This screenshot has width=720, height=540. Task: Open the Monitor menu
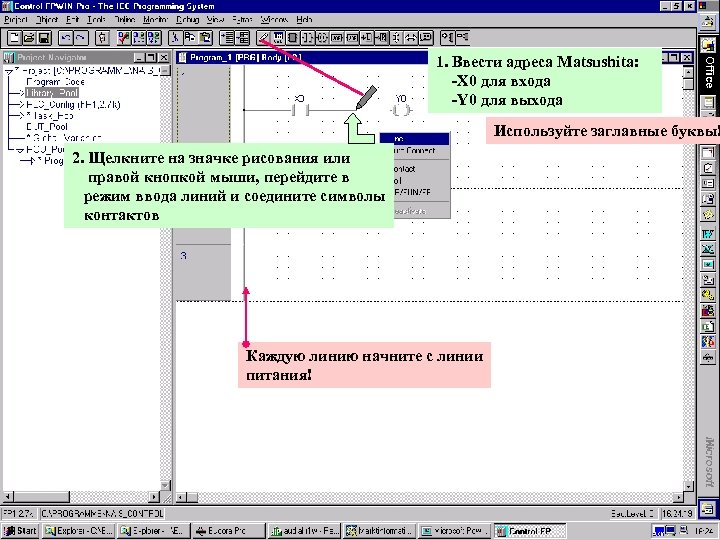156,20
